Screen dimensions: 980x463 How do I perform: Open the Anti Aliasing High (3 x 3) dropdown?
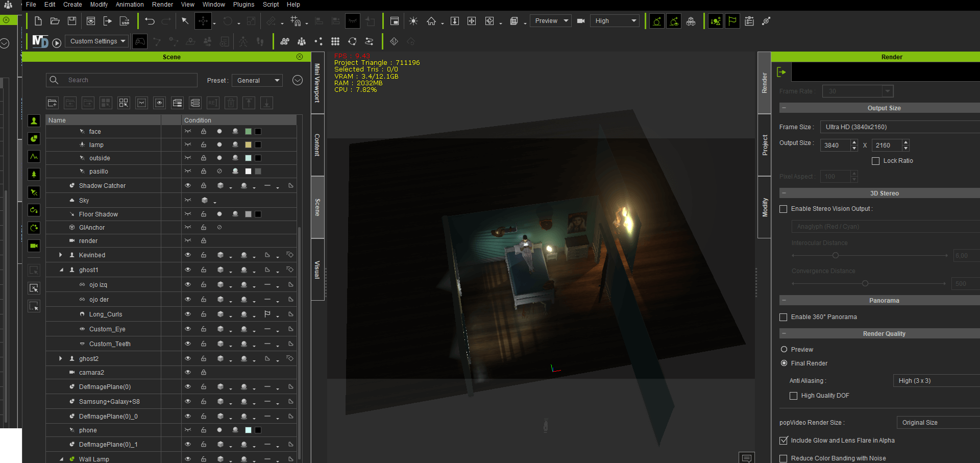(936, 381)
